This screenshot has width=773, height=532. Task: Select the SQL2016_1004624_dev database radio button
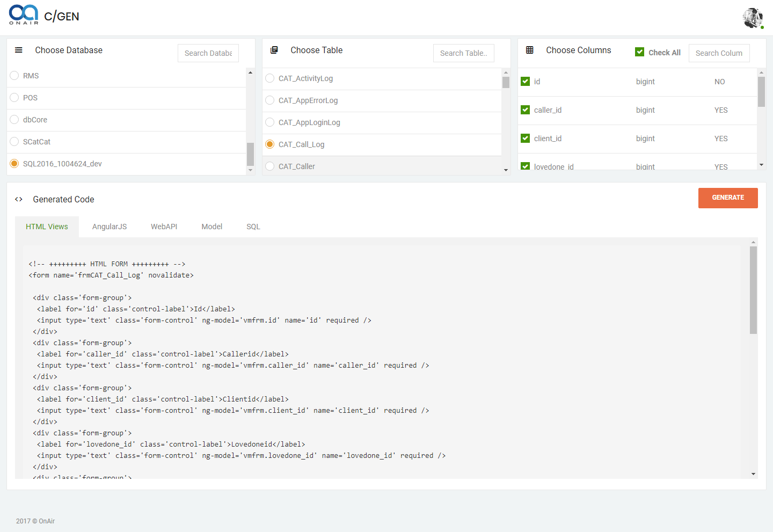[14, 164]
